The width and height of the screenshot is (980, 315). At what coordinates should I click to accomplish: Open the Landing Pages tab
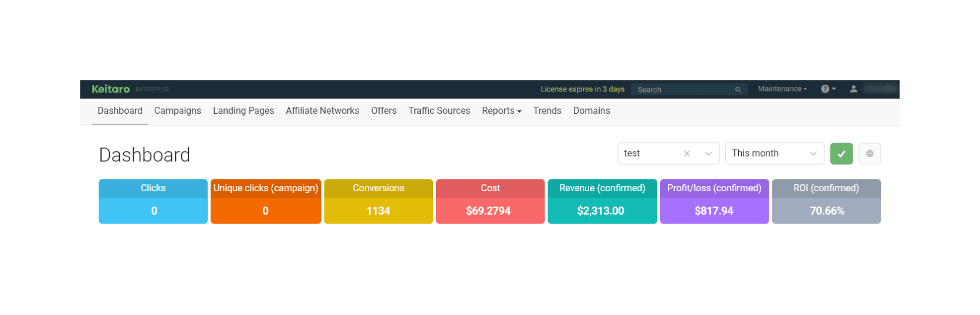pyautogui.click(x=243, y=111)
